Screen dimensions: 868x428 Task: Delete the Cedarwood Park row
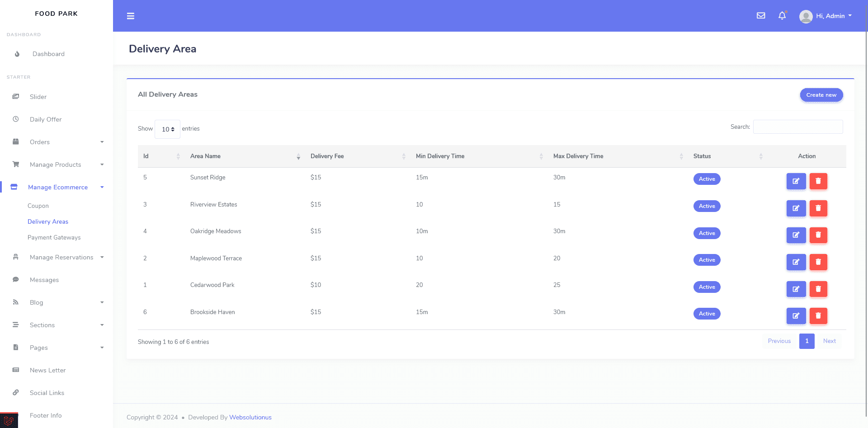click(818, 289)
